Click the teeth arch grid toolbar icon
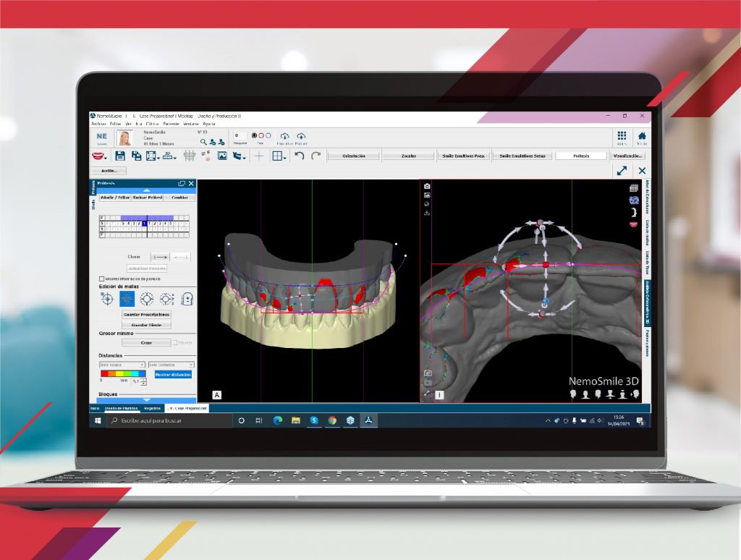The height and width of the screenshot is (560, 741). 189,156
